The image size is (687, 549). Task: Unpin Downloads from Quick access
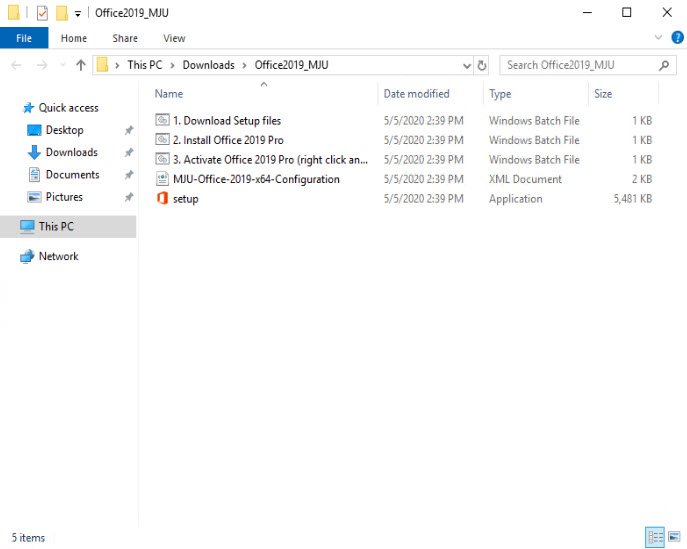tap(128, 153)
